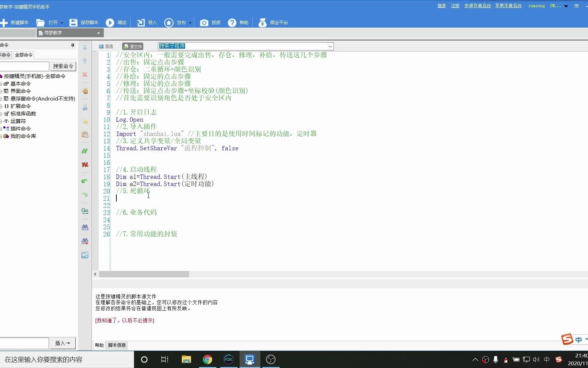The width and height of the screenshot is (588, 368).
Task: Click the hand tool icon
Action: [x=85, y=91]
